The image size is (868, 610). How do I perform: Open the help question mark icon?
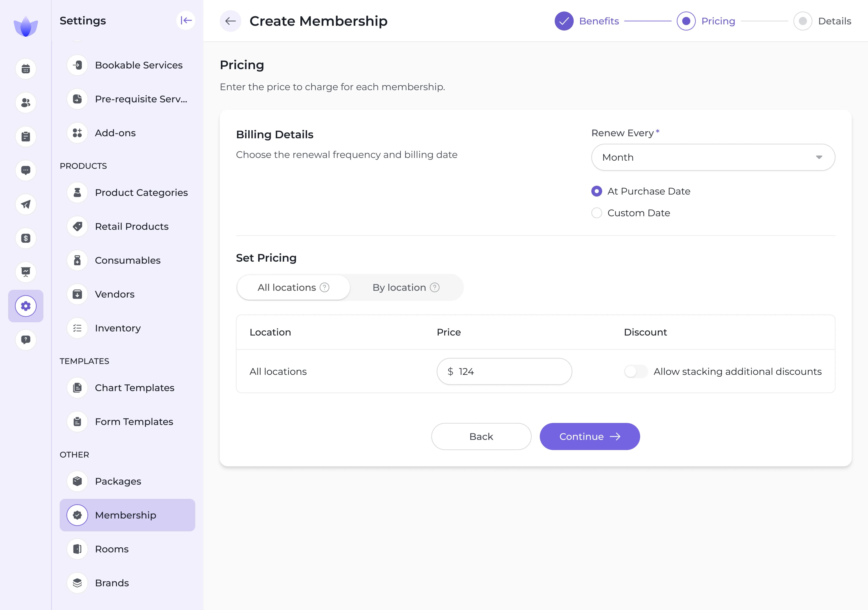click(25, 339)
